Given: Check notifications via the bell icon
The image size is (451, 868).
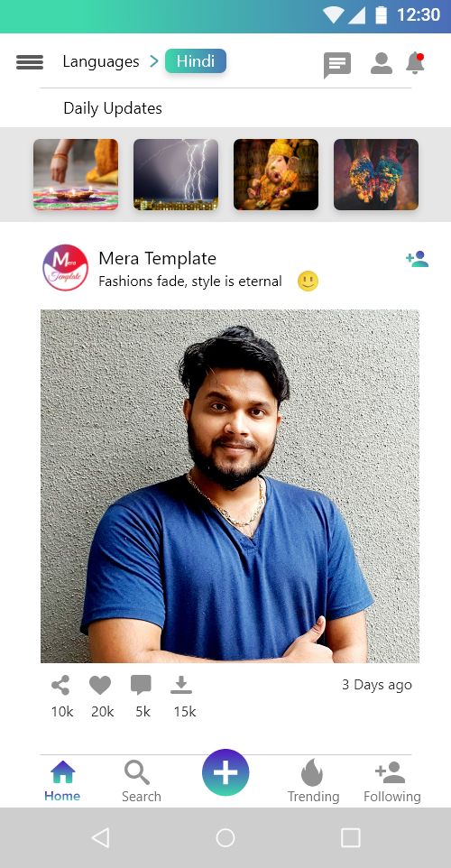Looking at the screenshot, I should (x=415, y=63).
